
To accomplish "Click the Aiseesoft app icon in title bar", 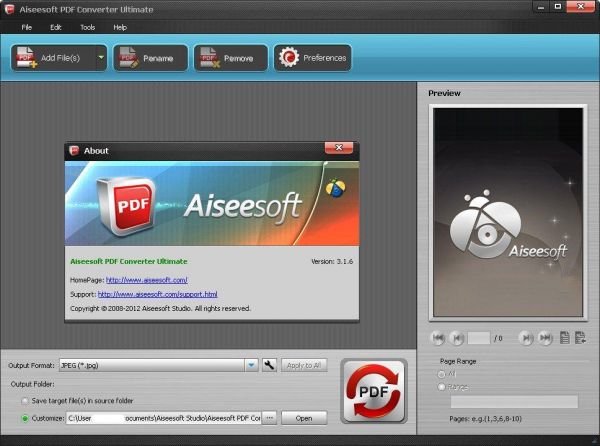I will [x=10, y=9].
